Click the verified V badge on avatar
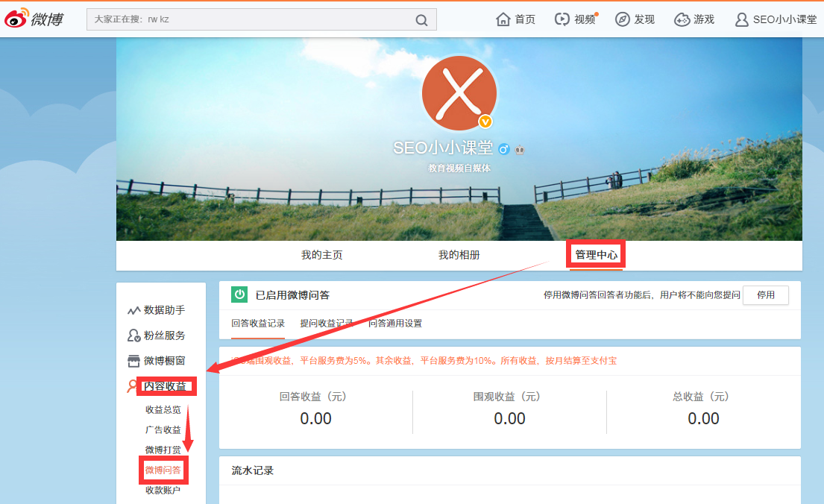The width and height of the screenshot is (824, 504). pyautogui.click(x=485, y=122)
